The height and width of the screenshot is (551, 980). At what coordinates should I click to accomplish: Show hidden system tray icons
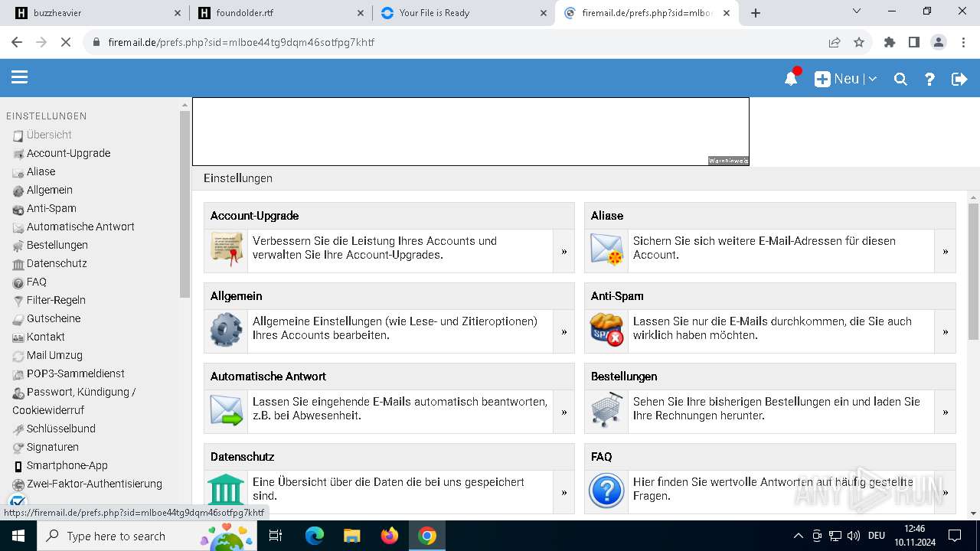coord(798,536)
